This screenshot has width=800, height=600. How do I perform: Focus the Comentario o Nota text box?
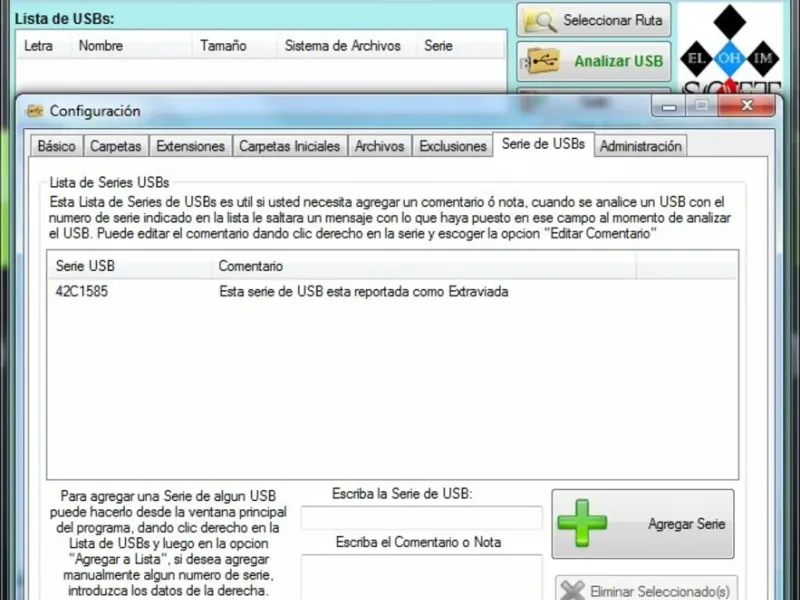tap(421, 578)
